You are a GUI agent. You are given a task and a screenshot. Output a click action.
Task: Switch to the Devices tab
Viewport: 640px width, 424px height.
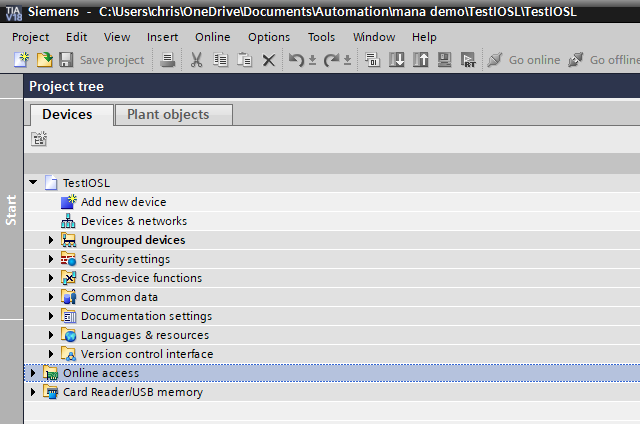coord(71,115)
